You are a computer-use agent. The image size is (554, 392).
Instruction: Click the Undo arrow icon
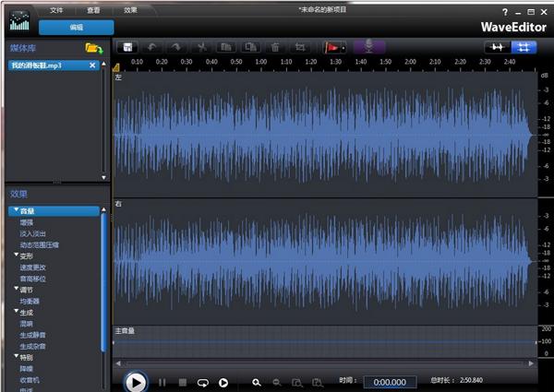coord(153,46)
